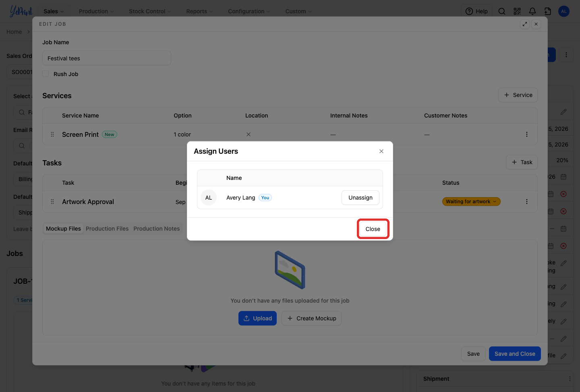The image size is (580, 392).
Task: Save the job
Action: click(x=473, y=354)
